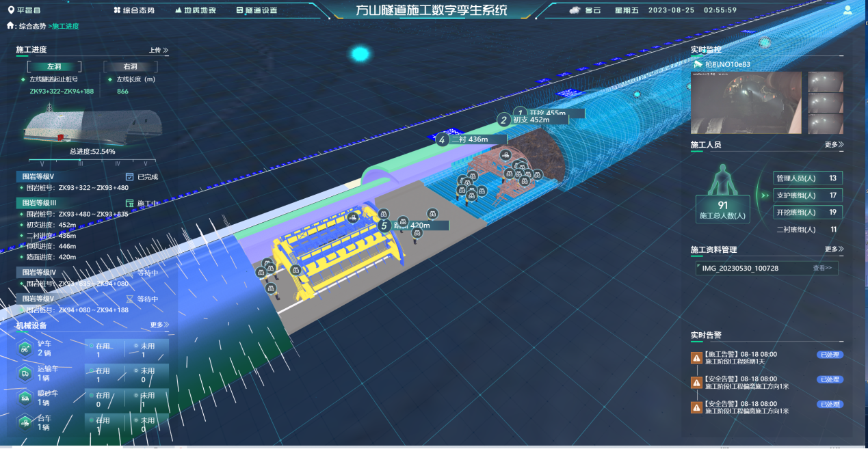Viewport: 868px width, 449px height.
Task: Expand 更多 in 施工资料管理 panel
Action: tap(834, 249)
